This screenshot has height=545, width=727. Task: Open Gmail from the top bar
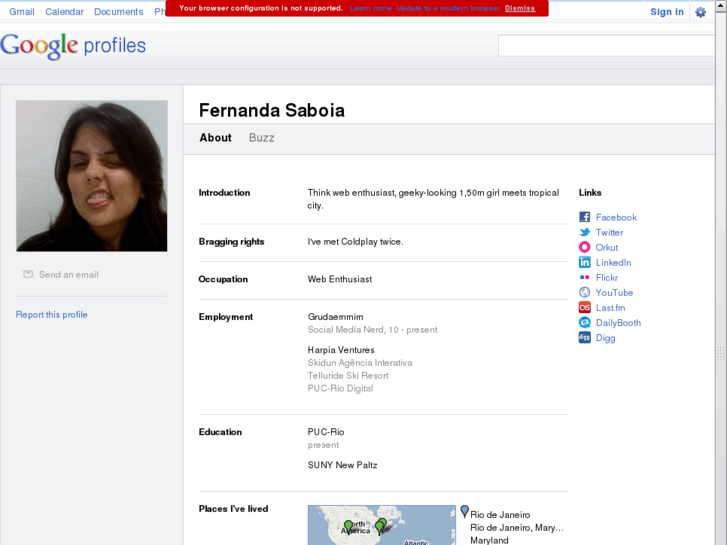[22, 12]
